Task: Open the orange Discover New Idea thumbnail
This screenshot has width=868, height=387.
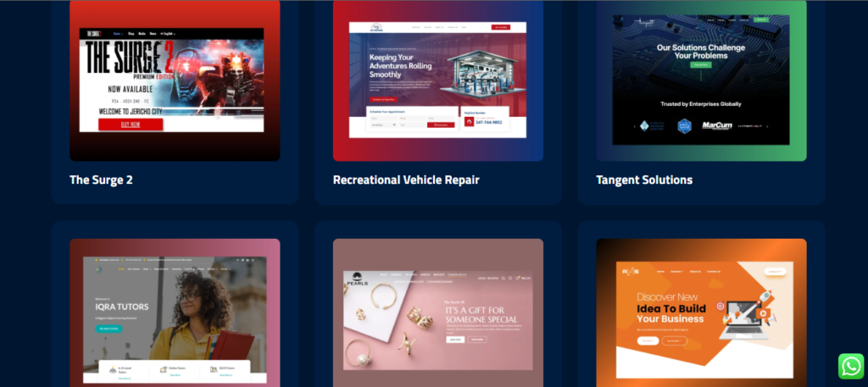Action: tap(701, 313)
